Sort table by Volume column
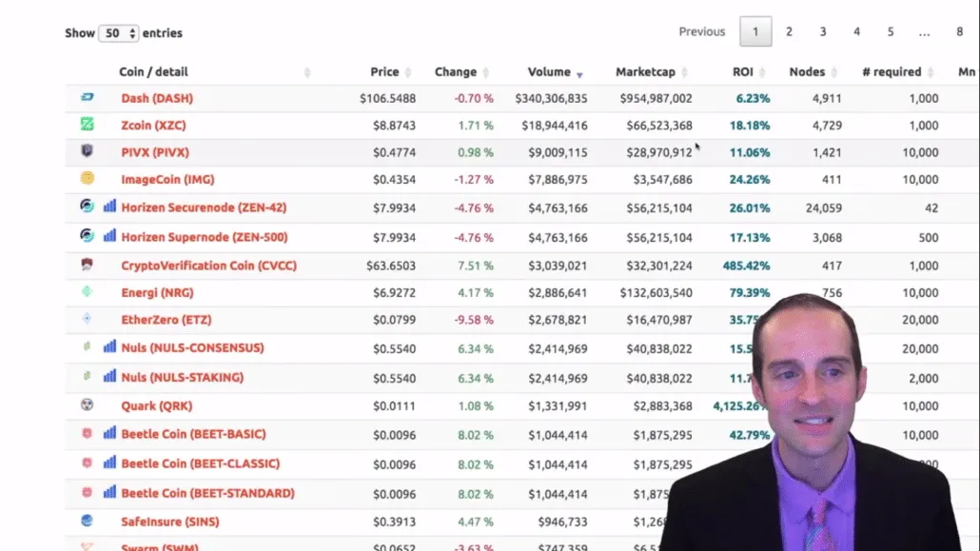This screenshot has width=980, height=551. tap(549, 72)
